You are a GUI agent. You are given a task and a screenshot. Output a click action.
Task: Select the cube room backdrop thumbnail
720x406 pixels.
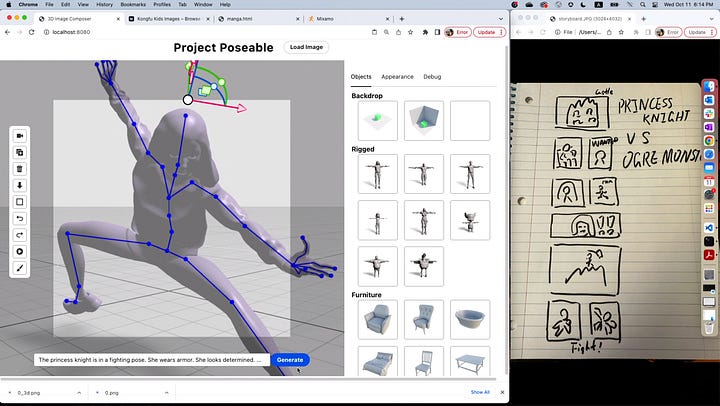pos(424,121)
